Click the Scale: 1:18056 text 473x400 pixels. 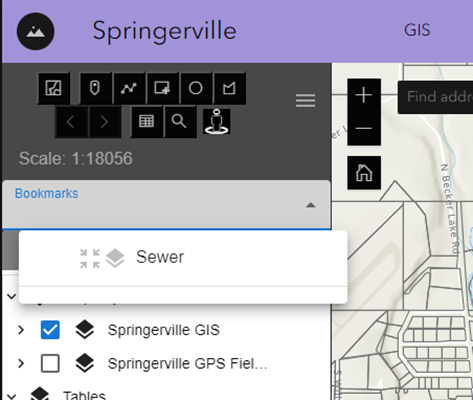pyautogui.click(x=76, y=158)
